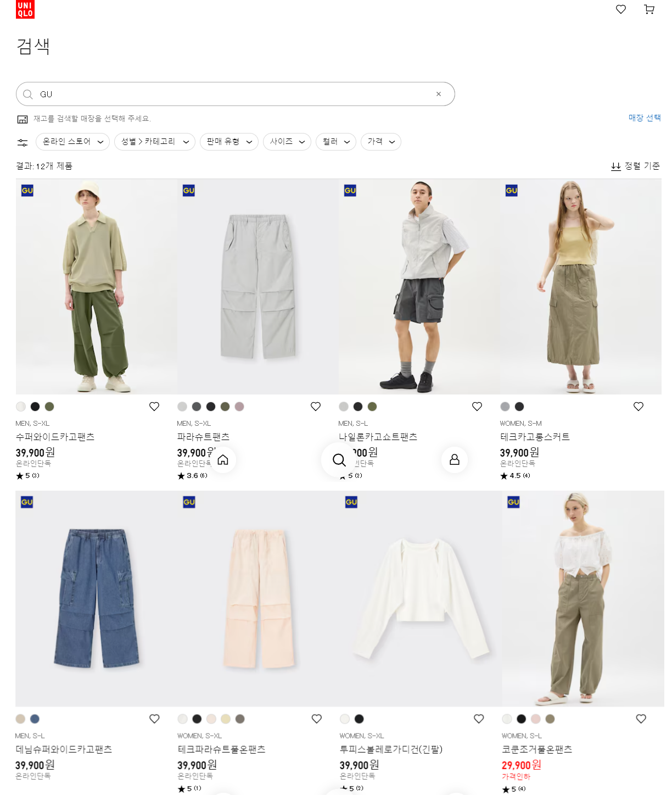Favorite 테크카고롱스커트 with heart
Screen dimensions: 672x795
[x=639, y=407]
